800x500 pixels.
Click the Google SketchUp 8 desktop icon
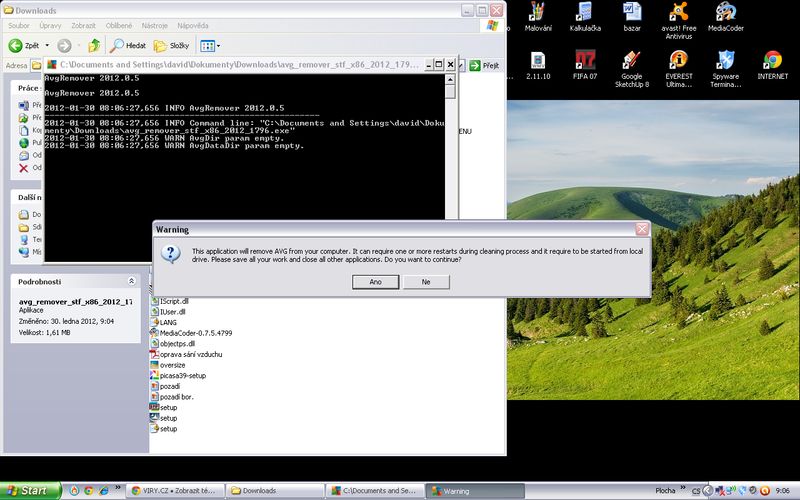point(632,69)
